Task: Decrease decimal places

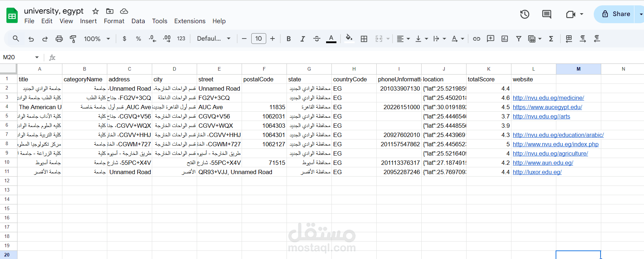Action: click(x=153, y=39)
